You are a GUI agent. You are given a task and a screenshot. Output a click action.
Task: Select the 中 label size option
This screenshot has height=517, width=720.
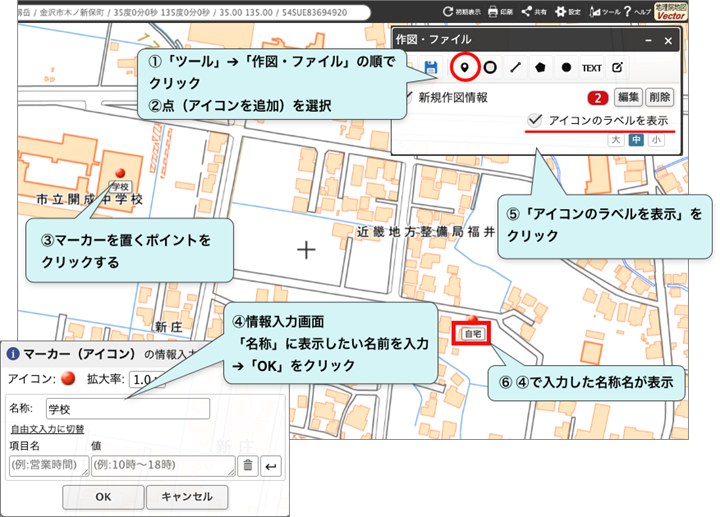[x=637, y=139]
